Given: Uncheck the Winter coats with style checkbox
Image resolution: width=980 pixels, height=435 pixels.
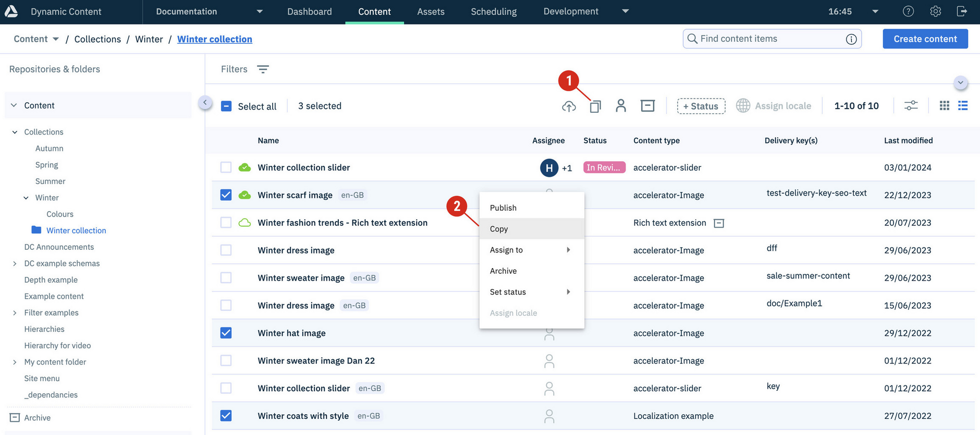Looking at the screenshot, I should (226, 416).
